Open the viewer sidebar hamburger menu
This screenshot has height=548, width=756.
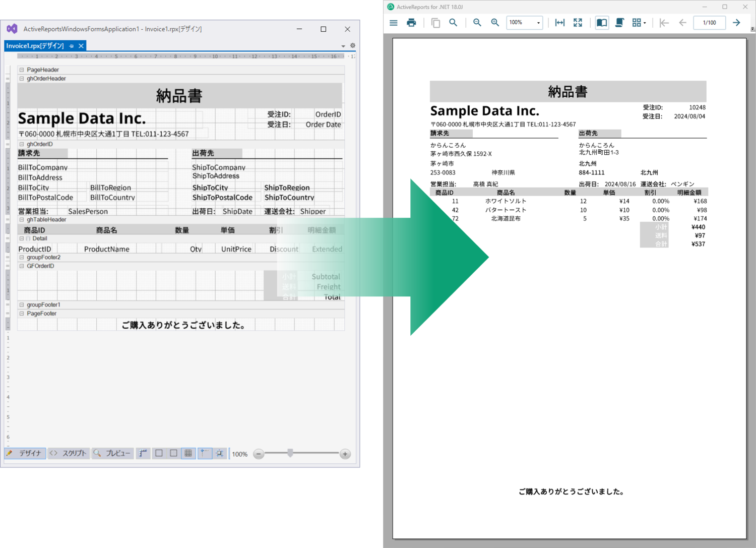[x=394, y=23]
